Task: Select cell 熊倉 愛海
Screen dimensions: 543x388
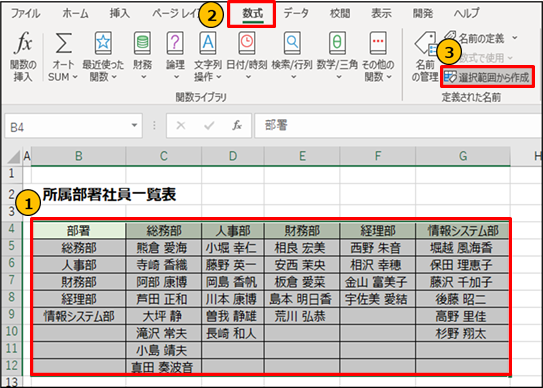Action: [163, 248]
